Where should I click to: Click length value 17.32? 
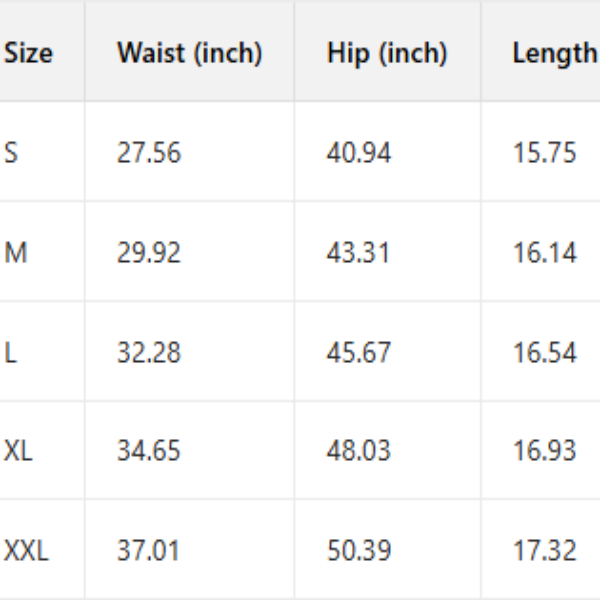click(x=545, y=551)
